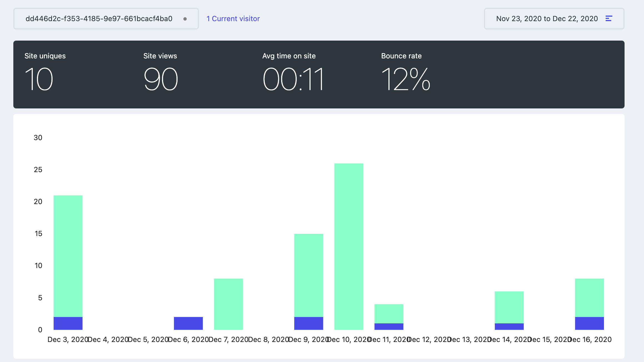644x362 pixels.
Task: Click the Dec 9 green views bar
Action: [x=309, y=275]
